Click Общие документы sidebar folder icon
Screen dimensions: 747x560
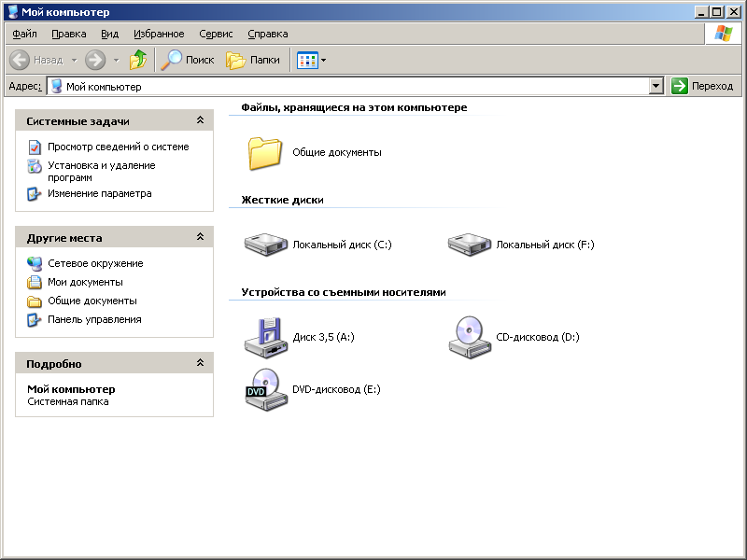pos(35,301)
